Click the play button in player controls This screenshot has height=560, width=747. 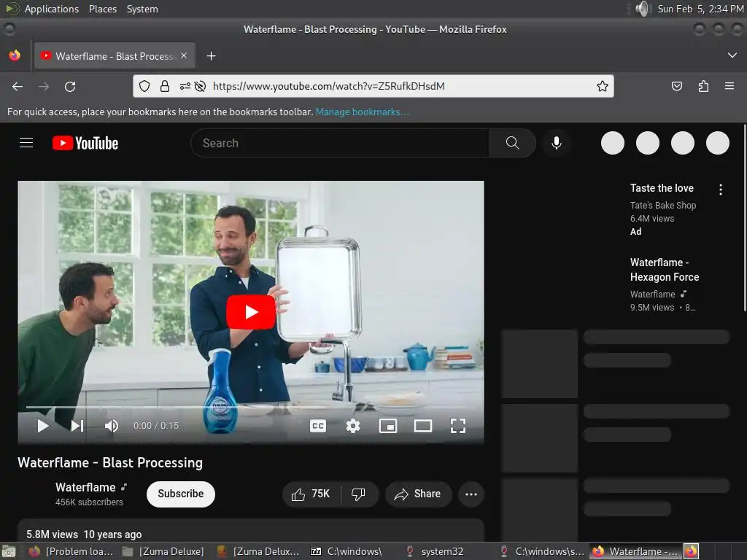tap(43, 426)
